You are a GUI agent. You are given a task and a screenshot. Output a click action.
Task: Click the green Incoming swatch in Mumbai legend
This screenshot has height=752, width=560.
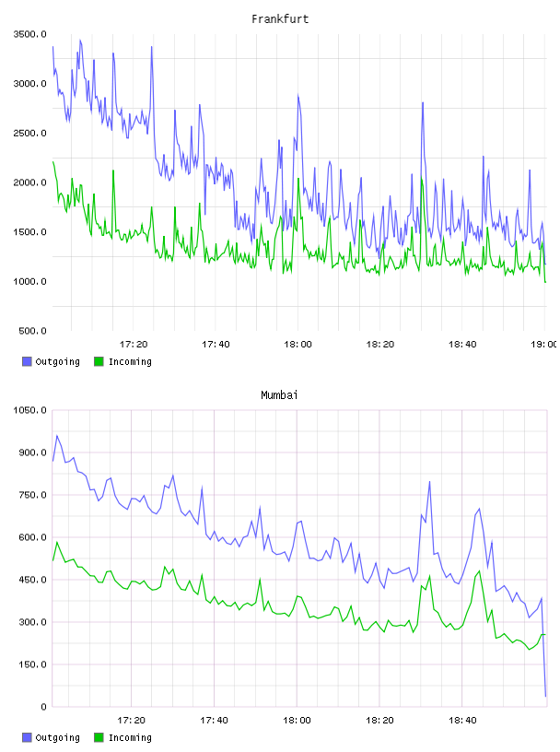99,737
